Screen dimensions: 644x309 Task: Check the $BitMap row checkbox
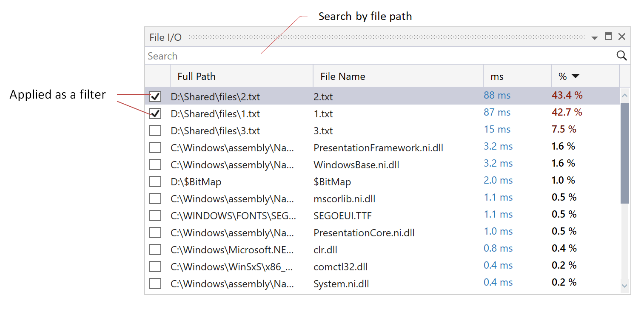point(155,181)
